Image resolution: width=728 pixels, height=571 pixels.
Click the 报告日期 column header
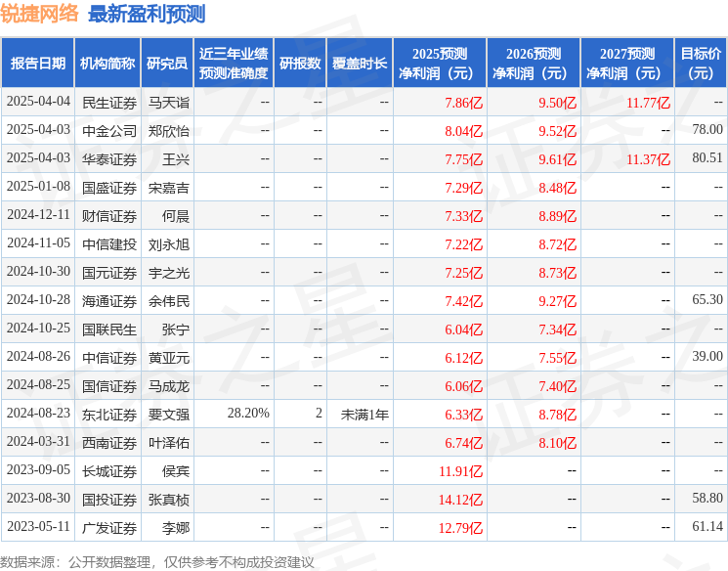[37, 63]
